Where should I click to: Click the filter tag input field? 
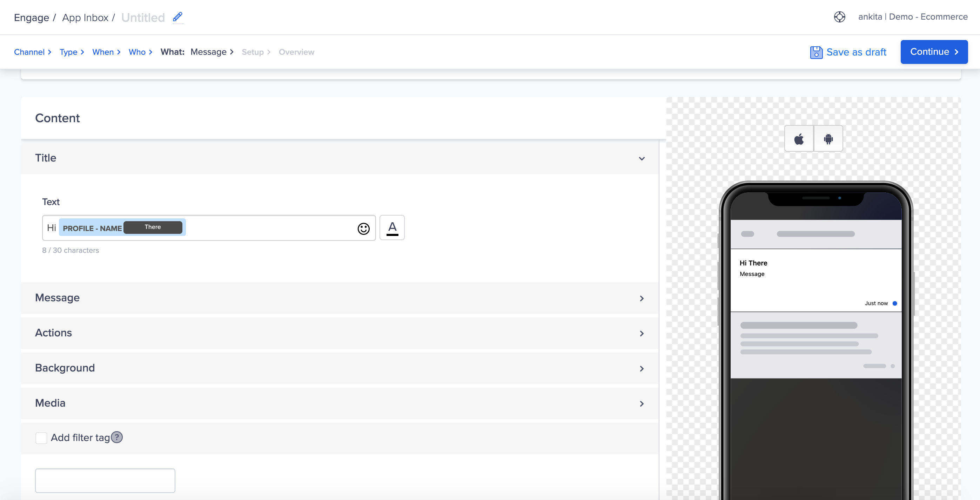(105, 480)
